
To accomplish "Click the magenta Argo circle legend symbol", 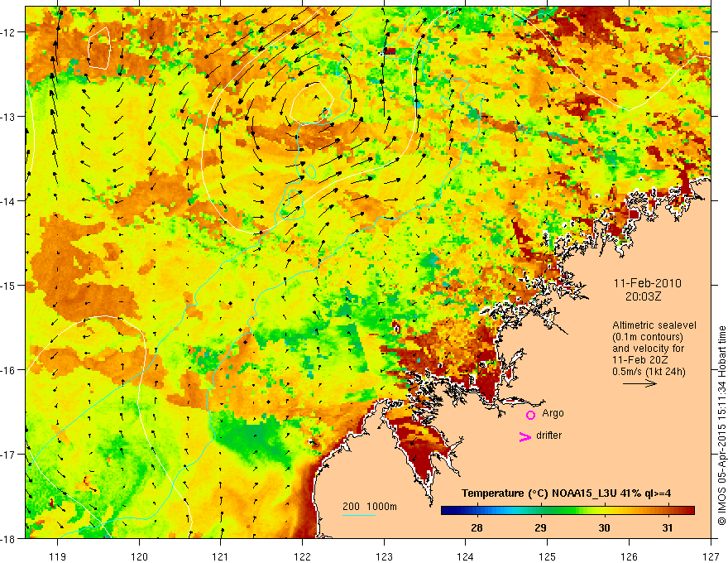I will (530, 415).
